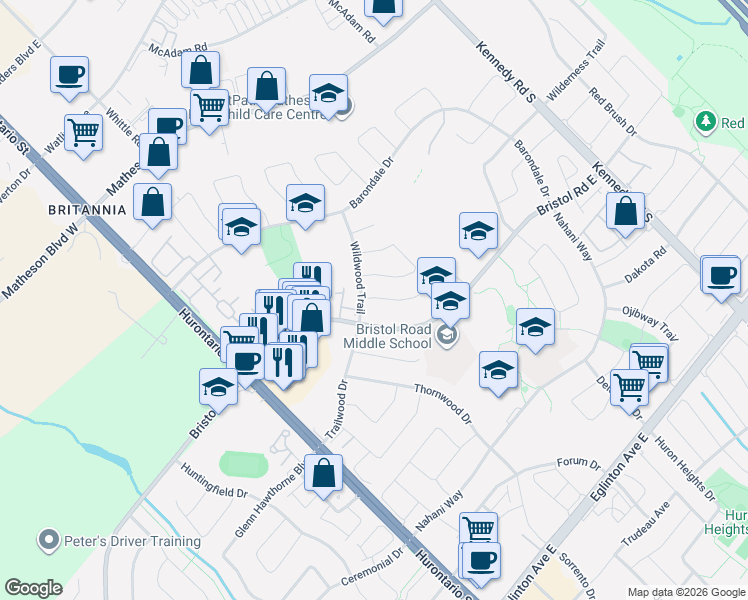Select grocery cart marker below McAdam shopping bag

point(209,110)
